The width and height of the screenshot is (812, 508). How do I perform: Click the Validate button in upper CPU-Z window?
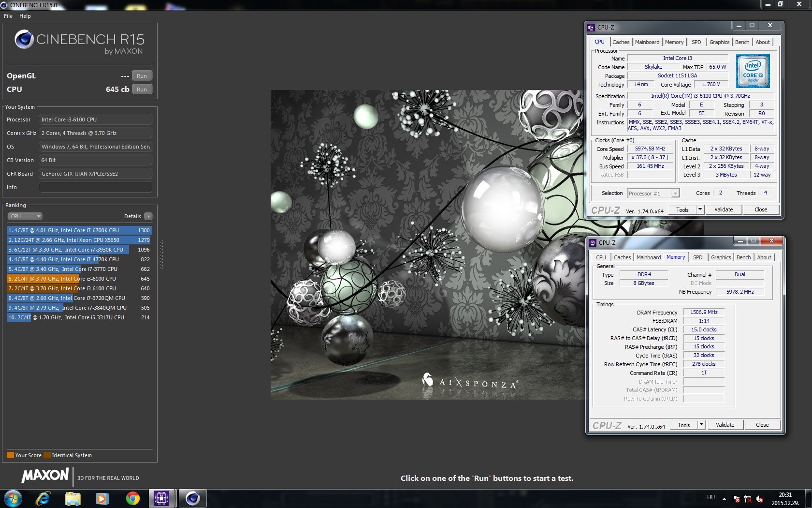[724, 209]
